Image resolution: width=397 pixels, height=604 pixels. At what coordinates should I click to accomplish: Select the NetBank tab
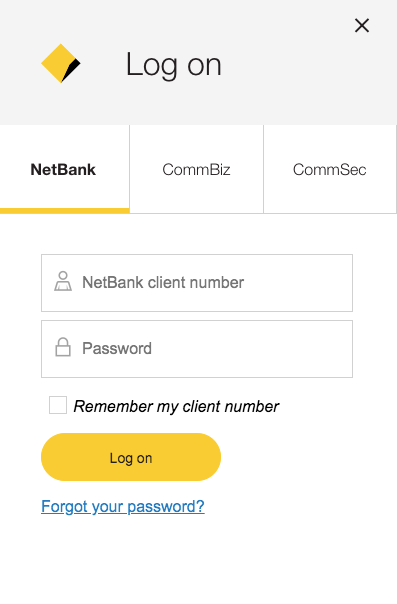coord(65,169)
